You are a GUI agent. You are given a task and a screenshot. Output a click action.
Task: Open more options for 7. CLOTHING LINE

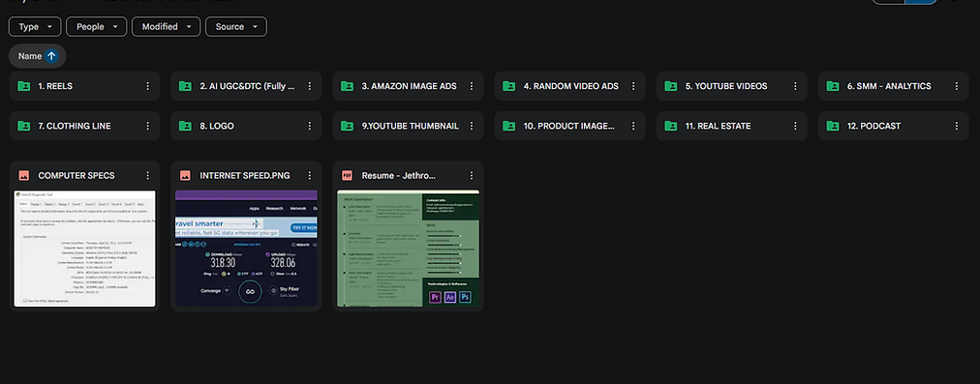[148, 126]
